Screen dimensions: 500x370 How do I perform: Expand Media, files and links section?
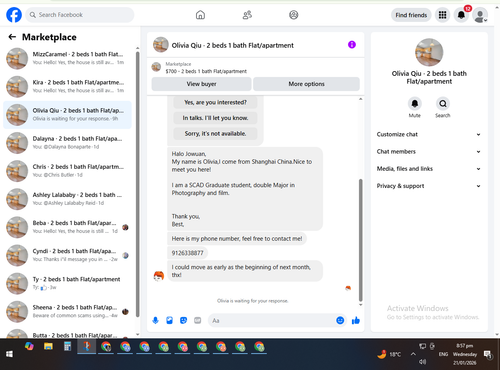(429, 169)
